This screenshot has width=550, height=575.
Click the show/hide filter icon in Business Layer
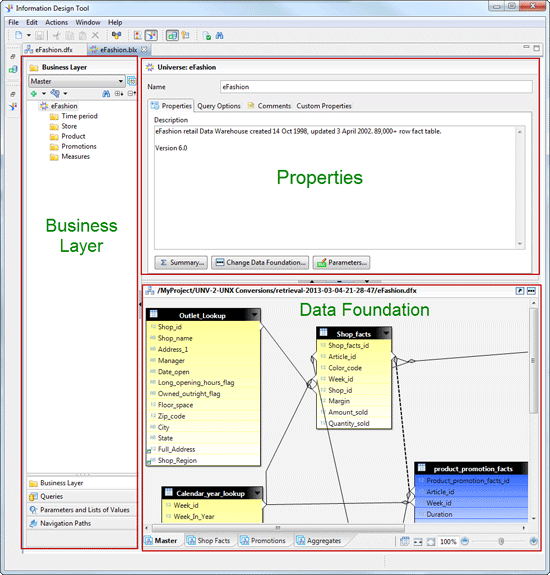(55, 94)
